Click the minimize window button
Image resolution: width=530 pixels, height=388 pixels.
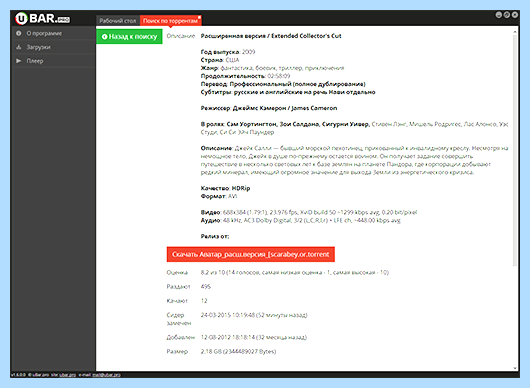[x=499, y=15]
